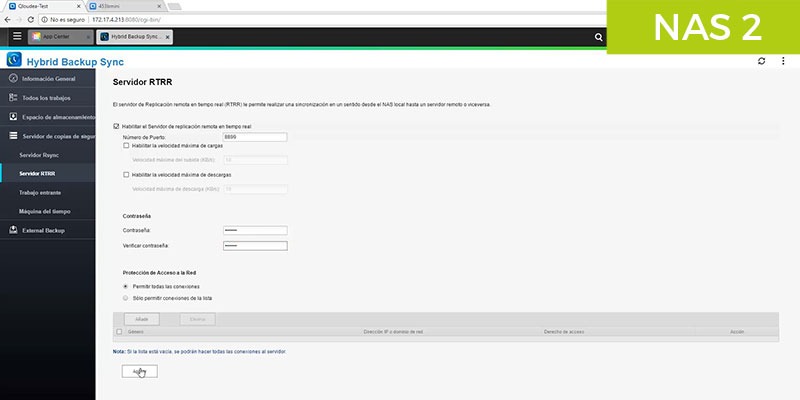Enable velocidad máxima de descargas checkbox

[126, 174]
